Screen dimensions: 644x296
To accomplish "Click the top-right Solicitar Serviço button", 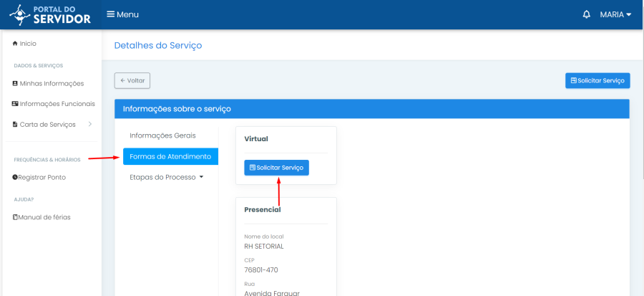I will click(x=597, y=80).
